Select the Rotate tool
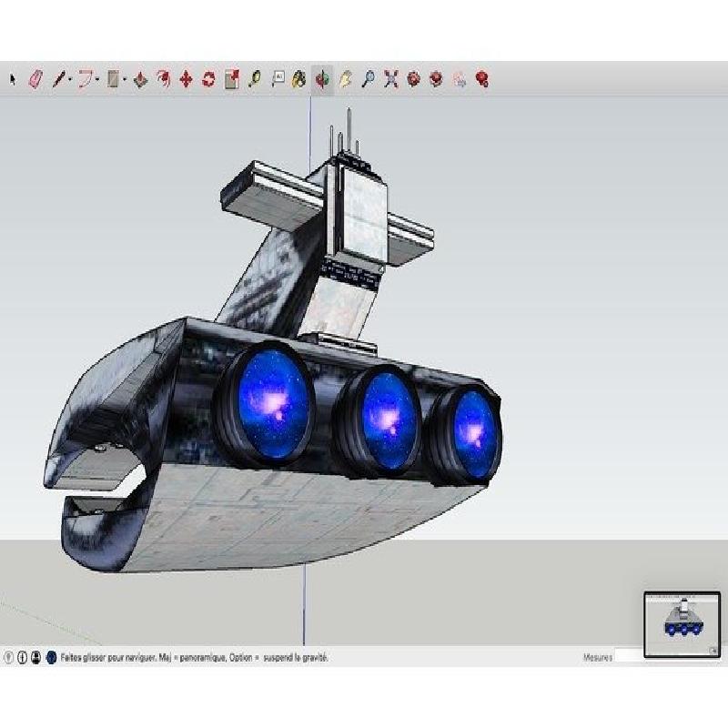The width and height of the screenshot is (728, 728). coord(209,79)
